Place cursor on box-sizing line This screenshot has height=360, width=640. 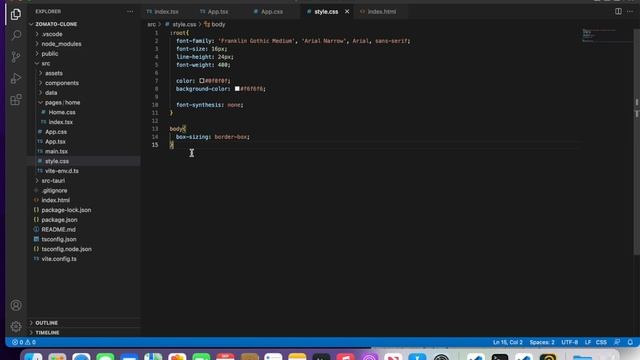point(212,137)
